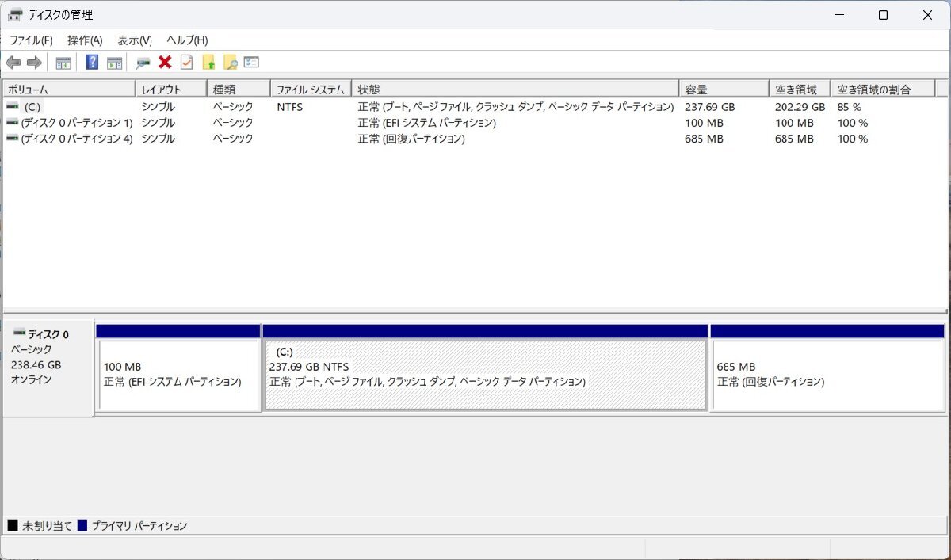Click drive icon of ディスク 0 パーティション 4 row
The width and height of the screenshot is (951, 560).
point(13,139)
